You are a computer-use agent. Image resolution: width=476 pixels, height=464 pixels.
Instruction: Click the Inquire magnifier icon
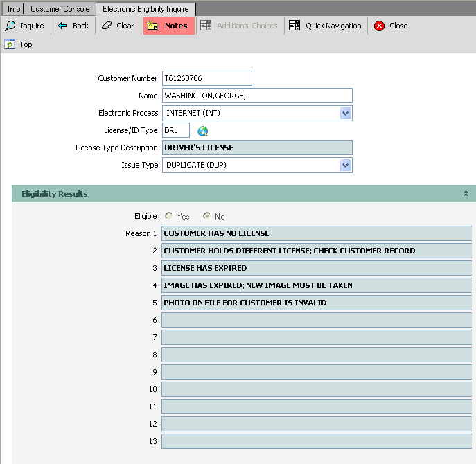tap(10, 26)
